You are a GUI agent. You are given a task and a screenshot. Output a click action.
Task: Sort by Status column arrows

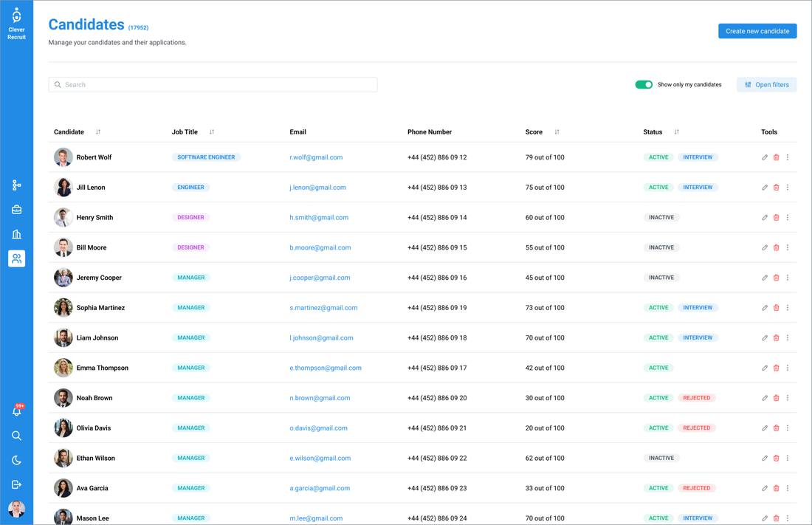(x=676, y=132)
